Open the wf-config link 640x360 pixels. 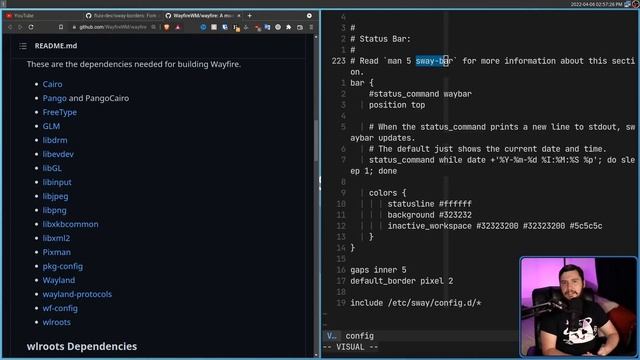(x=60, y=308)
